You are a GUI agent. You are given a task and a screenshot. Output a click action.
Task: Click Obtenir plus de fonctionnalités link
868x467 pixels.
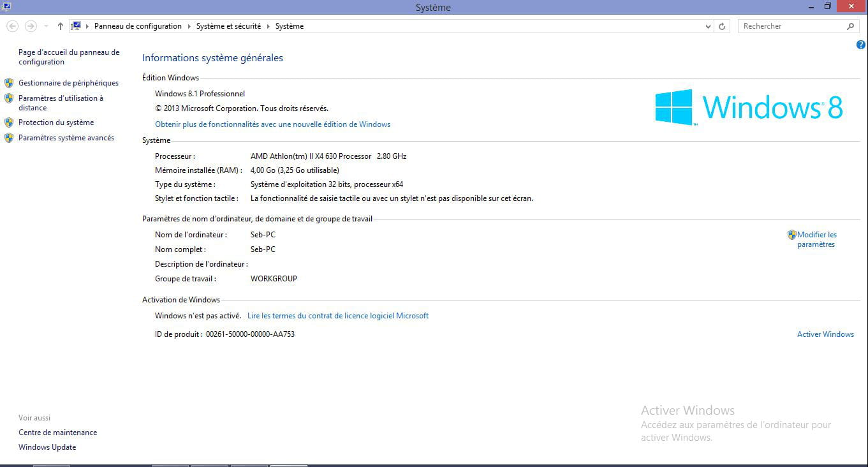273,124
